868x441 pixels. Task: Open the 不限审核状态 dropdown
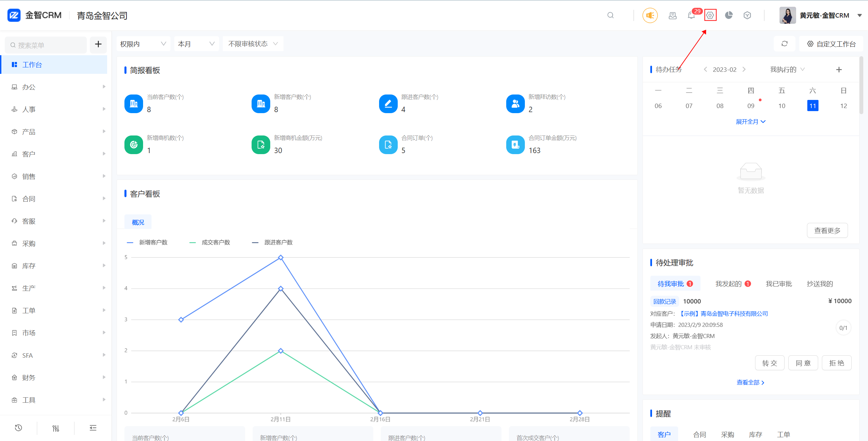point(253,44)
